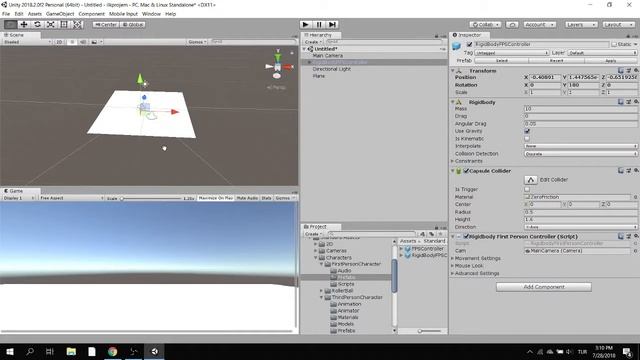Open Collision Detection dropdown

(x=580, y=154)
